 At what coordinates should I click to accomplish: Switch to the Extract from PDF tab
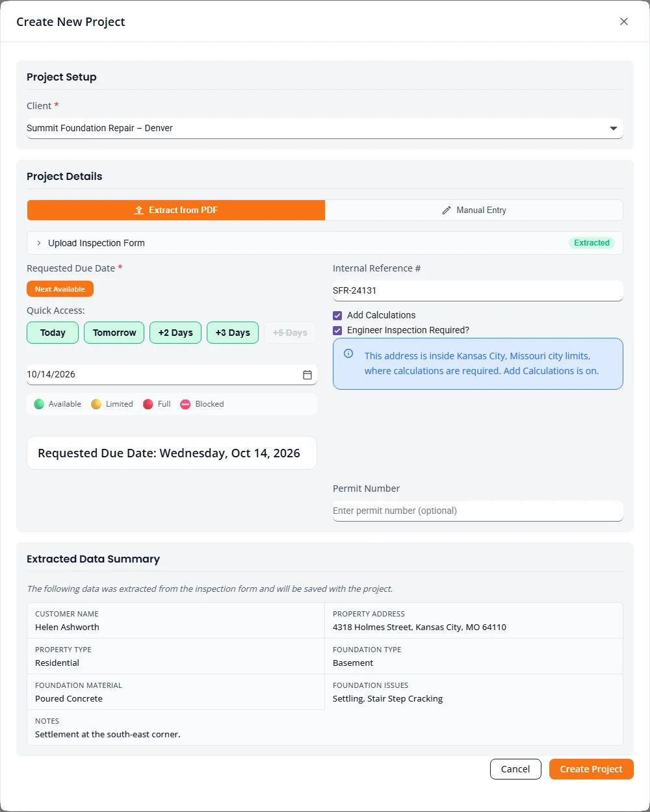click(x=176, y=210)
